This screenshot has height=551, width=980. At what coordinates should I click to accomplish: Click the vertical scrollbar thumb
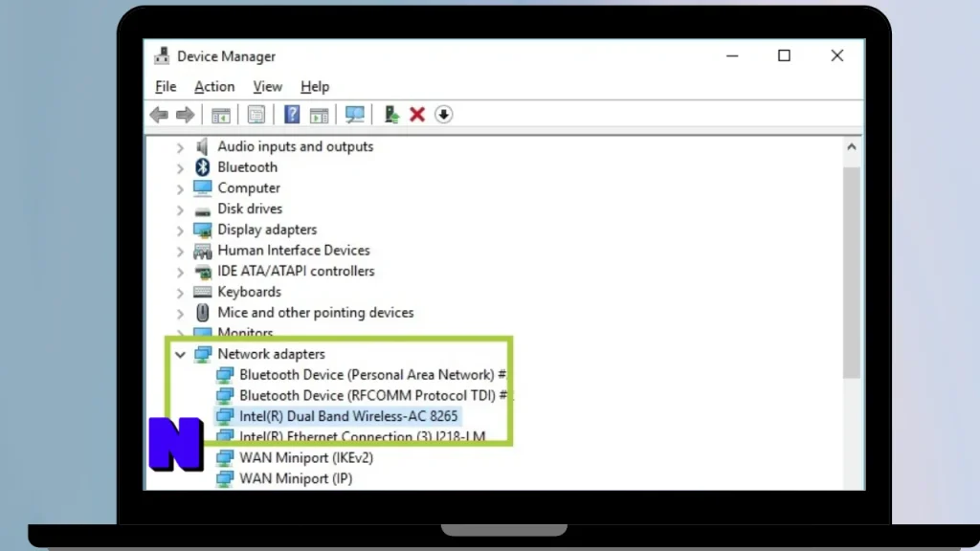851,273
